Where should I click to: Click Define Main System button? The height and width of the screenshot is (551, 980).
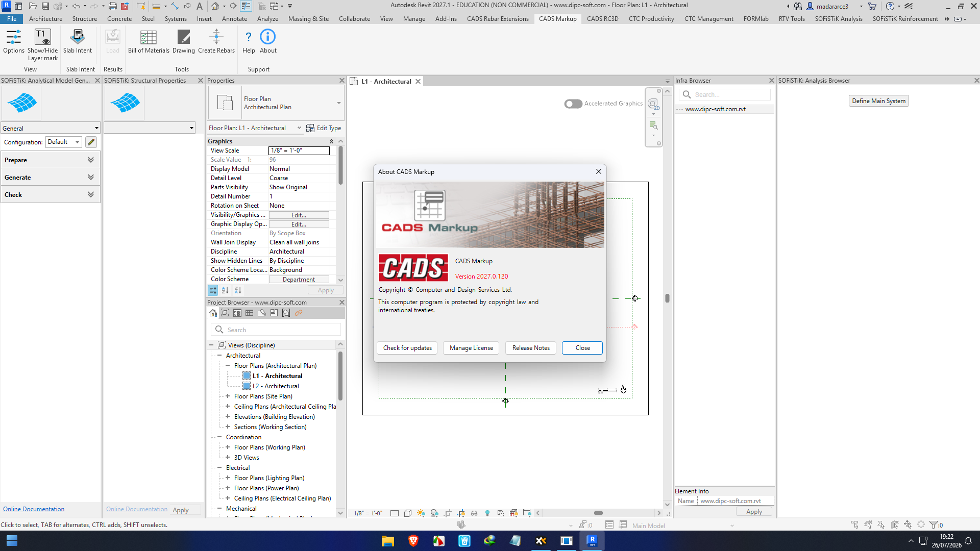[878, 101]
